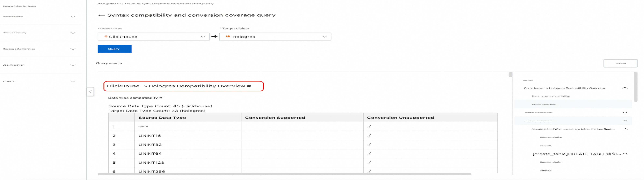Open Rule description under the LowCardi... entry
Screen dimensions: 644x180
click(551, 137)
